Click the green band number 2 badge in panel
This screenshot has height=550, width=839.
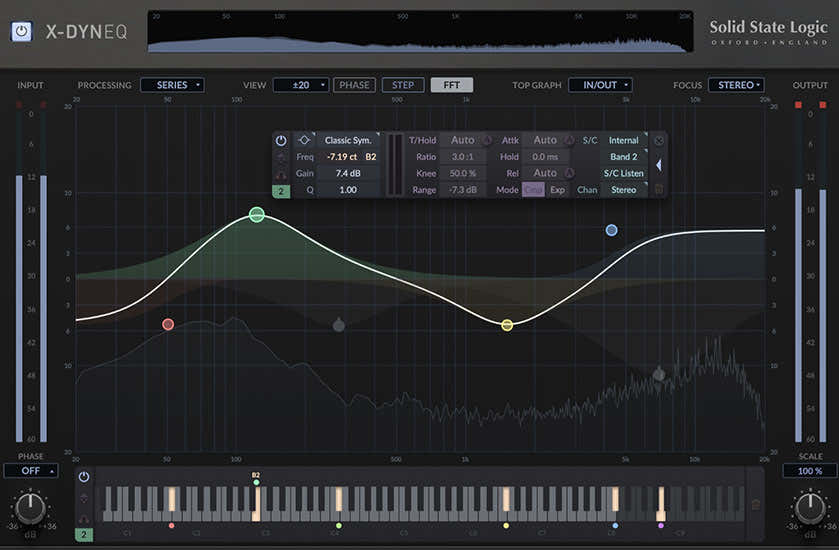point(281,191)
